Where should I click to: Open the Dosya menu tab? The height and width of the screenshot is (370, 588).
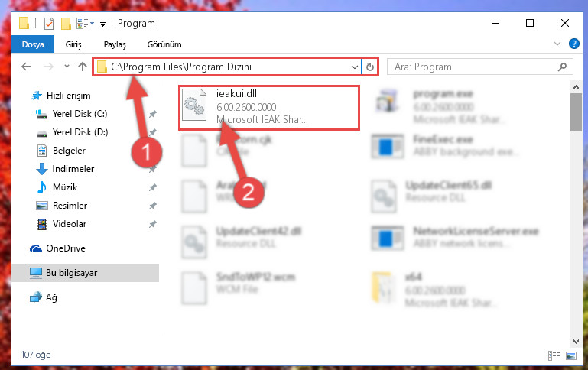33,44
